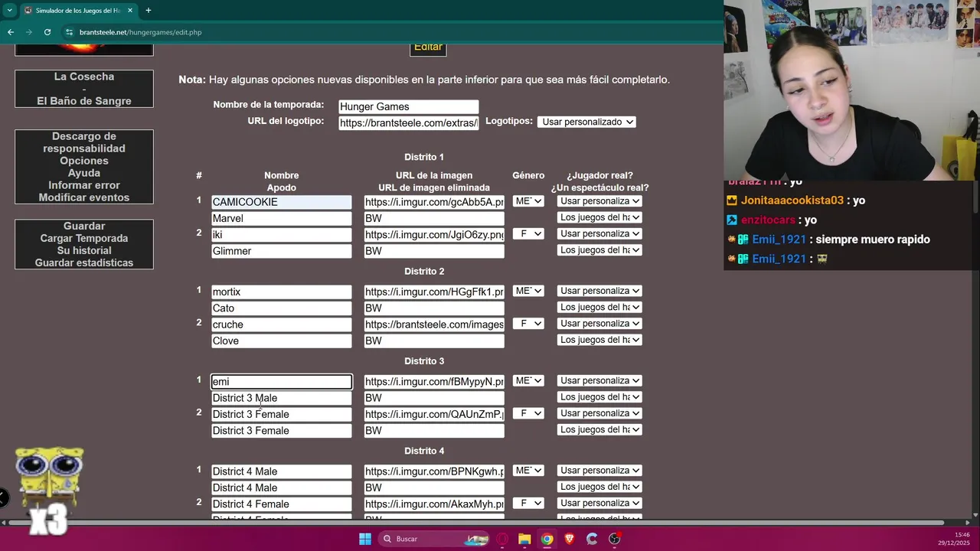Viewport: 980px width, 551px height.
Task: Open OBS Studio from the taskbar
Action: pyautogui.click(x=614, y=539)
